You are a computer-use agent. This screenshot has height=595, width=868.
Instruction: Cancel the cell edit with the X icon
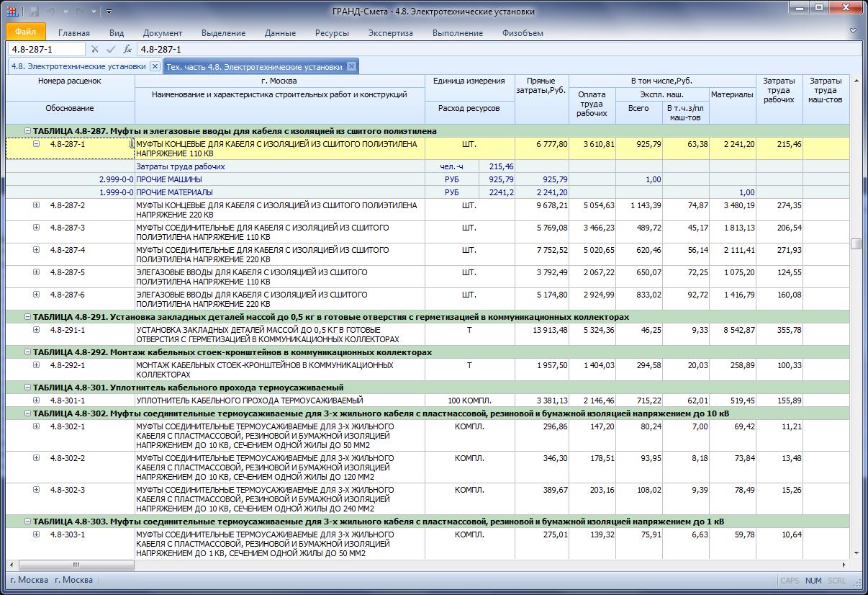[94, 49]
